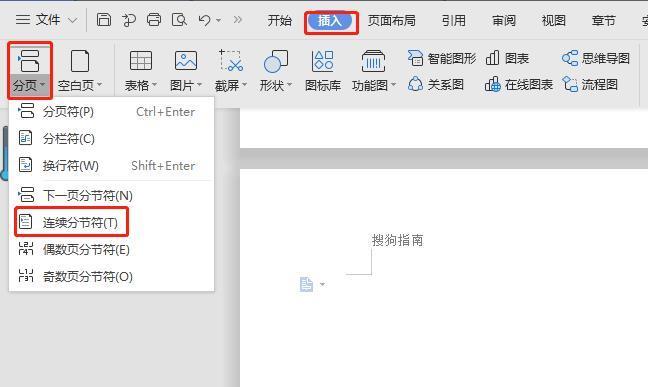Switch to the 开始 tab
This screenshot has width=648, height=387.
coord(279,20)
